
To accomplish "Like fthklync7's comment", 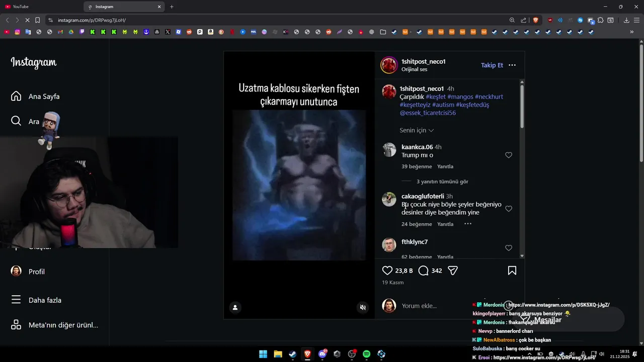I will [509, 248].
